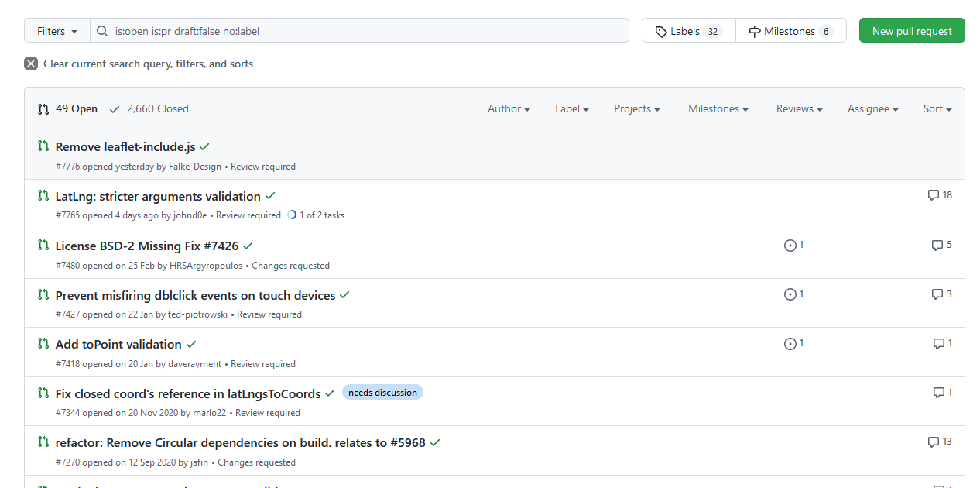980x488 pixels.
Task: Expand the Milestones filter dropdown
Action: pyautogui.click(x=718, y=109)
